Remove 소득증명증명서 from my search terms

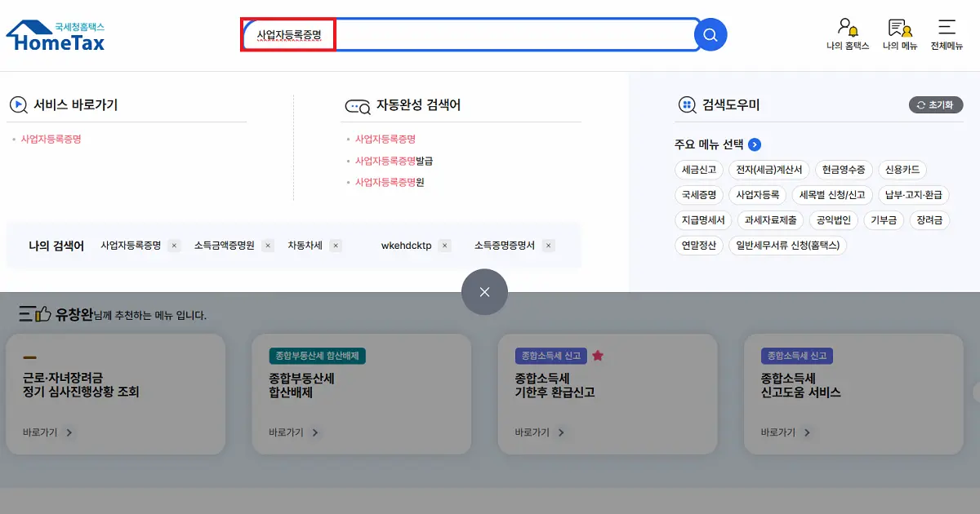[548, 246]
